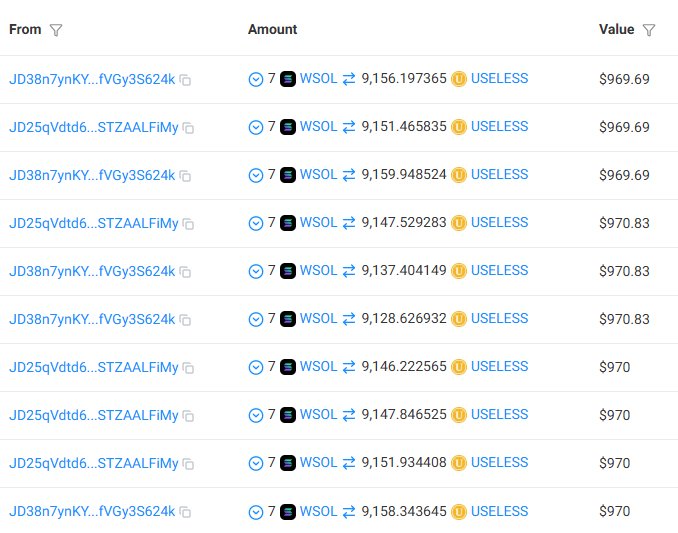Click the WSOL token logo in 9,137.404149 row
678x533 pixels.
pos(288,271)
